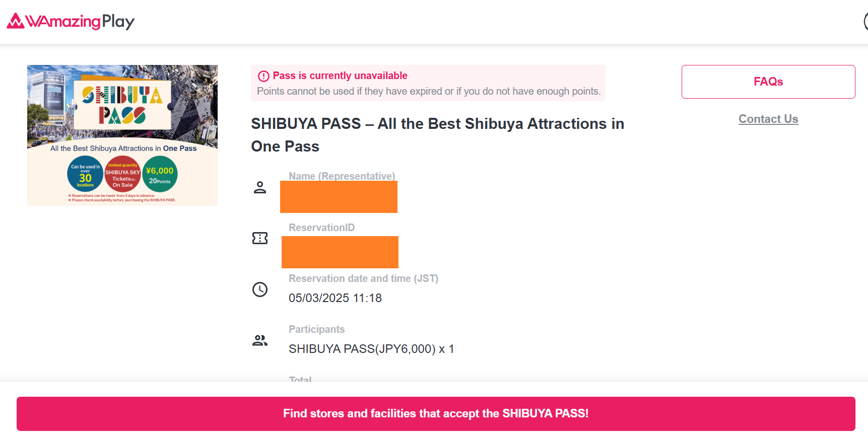The width and height of the screenshot is (868, 437).
Task: Click the SHIBUYA PASS(JPY6,000) x 1 text
Action: click(x=371, y=349)
